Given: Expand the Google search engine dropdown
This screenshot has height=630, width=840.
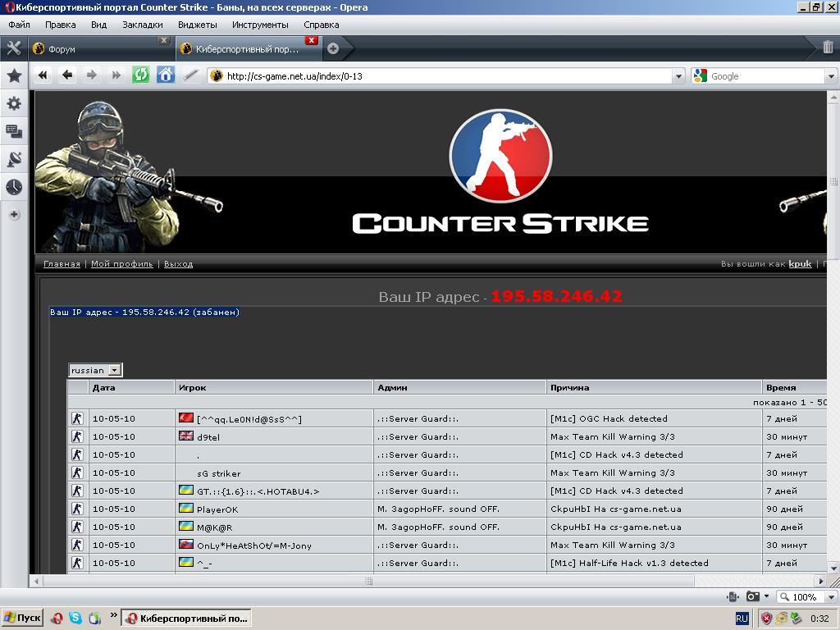Looking at the screenshot, I should (x=832, y=76).
